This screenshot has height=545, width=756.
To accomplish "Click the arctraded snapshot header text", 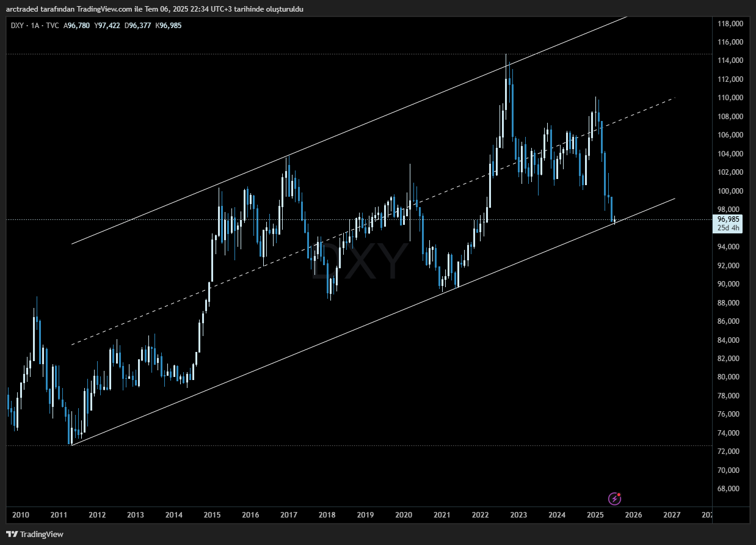I will click(x=154, y=9).
